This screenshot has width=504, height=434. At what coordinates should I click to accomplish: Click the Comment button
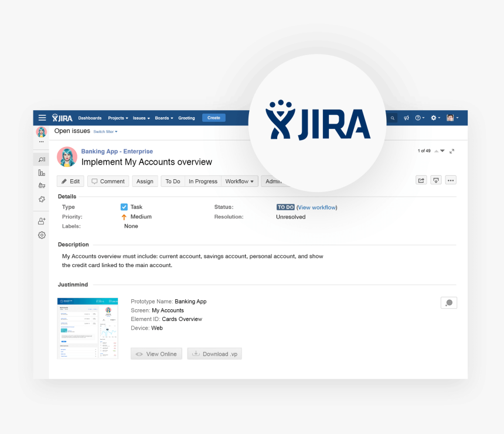pos(108,181)
